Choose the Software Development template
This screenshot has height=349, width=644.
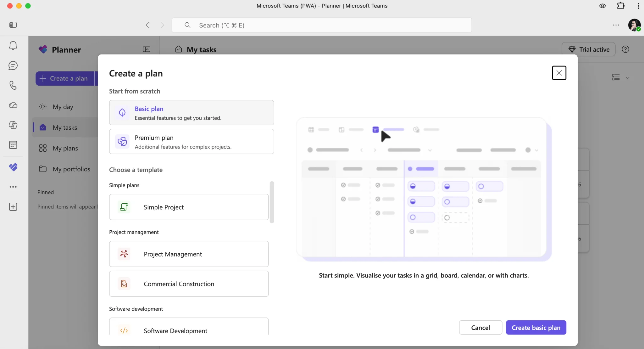coord(189,327)
